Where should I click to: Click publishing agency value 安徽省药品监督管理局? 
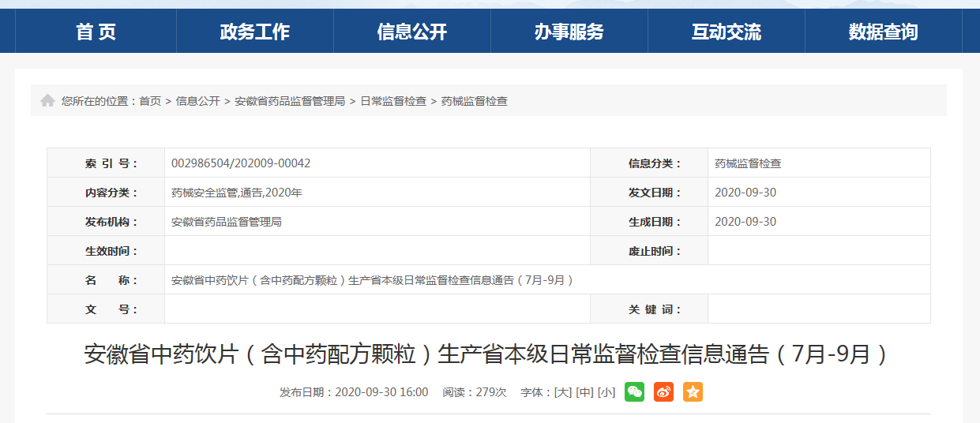pyautogui.click(x=227, y=222)
